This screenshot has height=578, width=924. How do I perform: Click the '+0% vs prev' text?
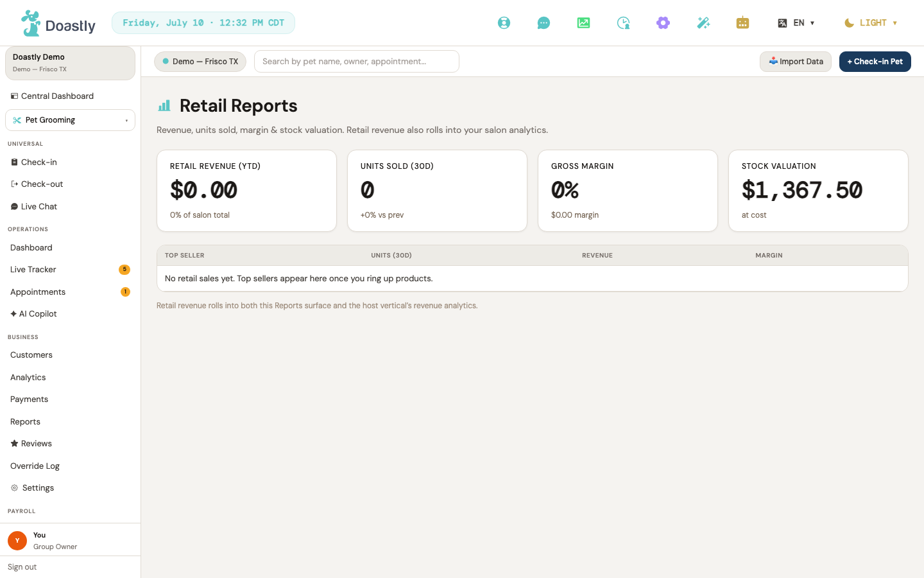pos(382,215)
